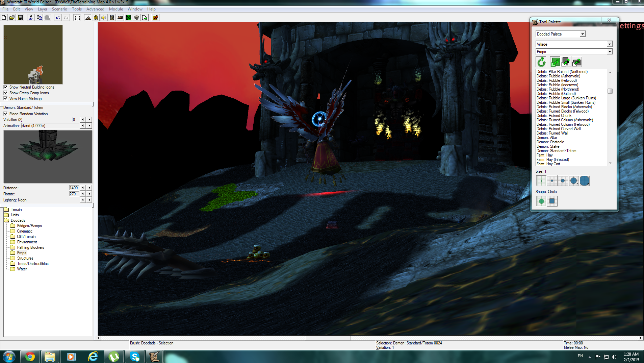This screenshot has height=363, width=644.
Task: Select the third random scale icon
Action: [x=577, y=62]
